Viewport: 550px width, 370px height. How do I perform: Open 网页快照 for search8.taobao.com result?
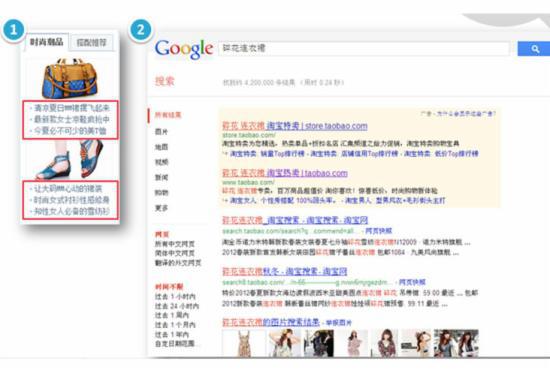tap(412, 282)
